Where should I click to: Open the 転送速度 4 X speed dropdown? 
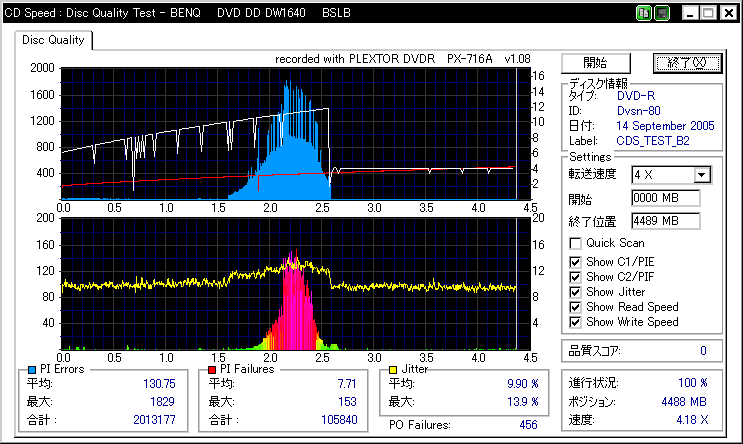701,175
